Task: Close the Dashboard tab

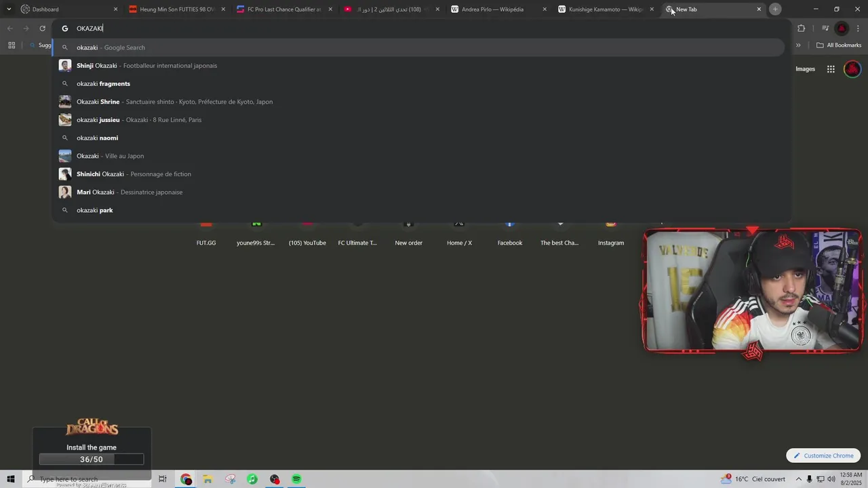Action: tap(115, 9)
